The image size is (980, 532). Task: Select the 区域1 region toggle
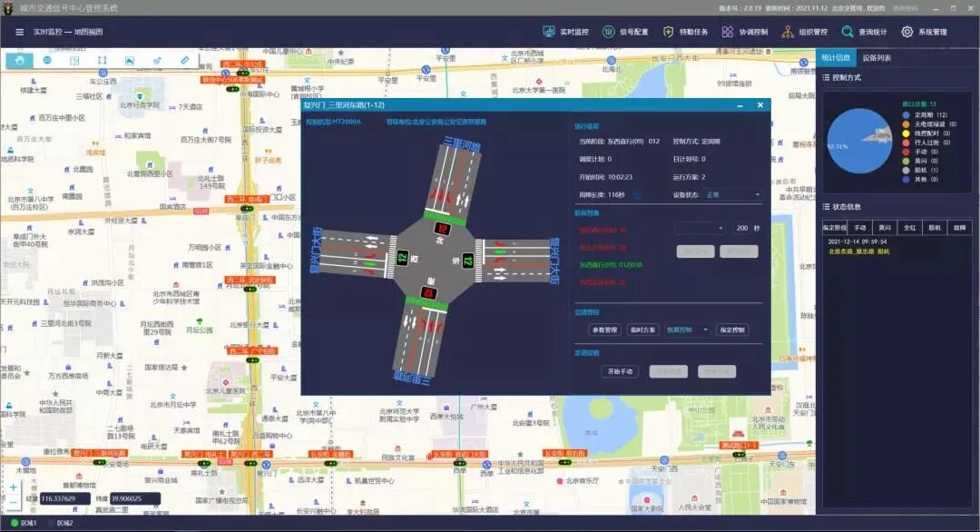(23, 523)
